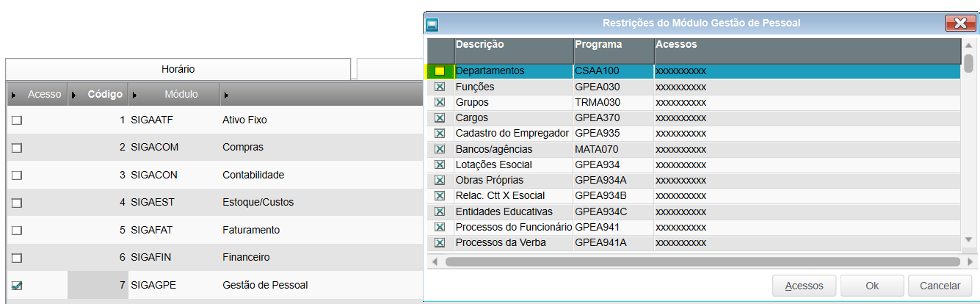
Task: Toggle the Grupos checkbox
Action: [x=440, y=102]
